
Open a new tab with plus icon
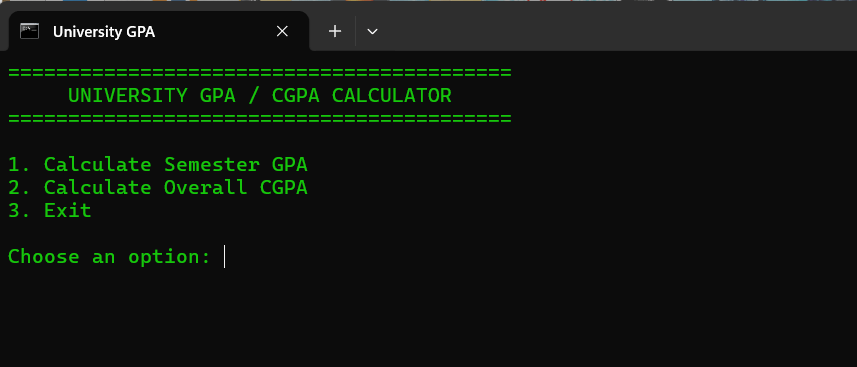click(x=334, y=31)
